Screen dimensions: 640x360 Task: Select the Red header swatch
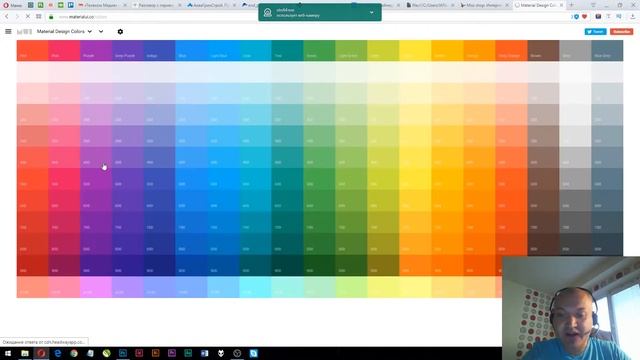coord(32,51)
